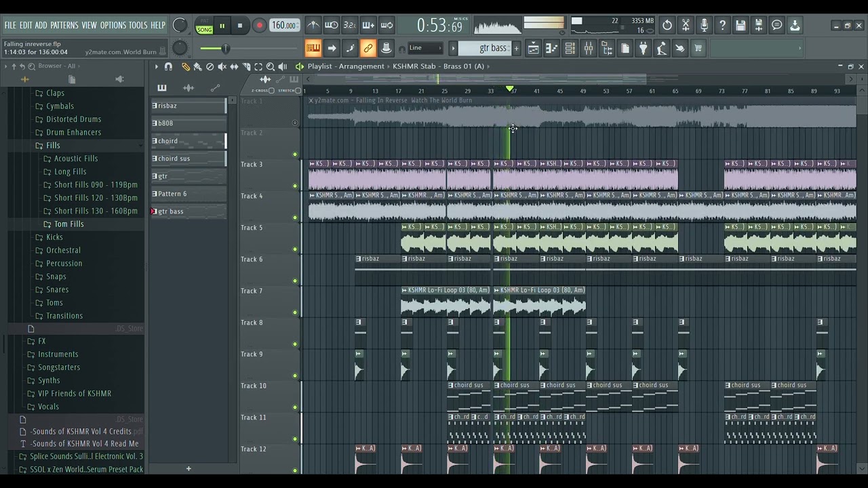The height and width of the screenshot is (488, 868).
Task: Open the Playlist view icon
Action: (534, 48)
